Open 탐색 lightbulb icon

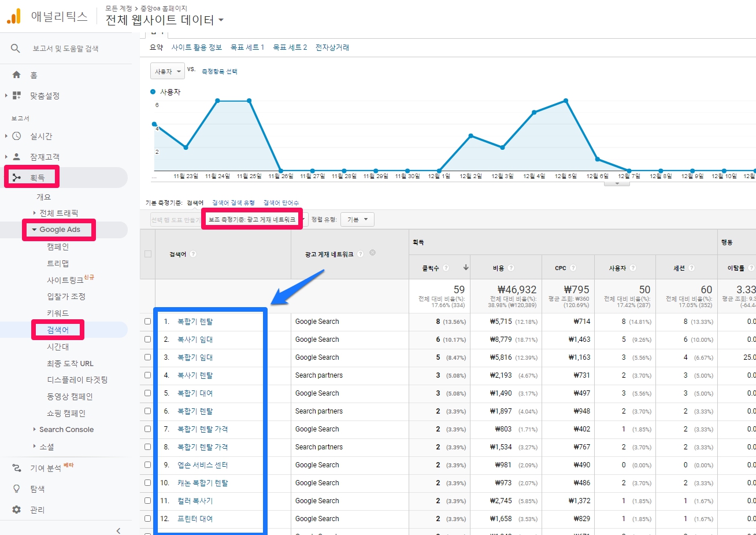click(17, 489)
